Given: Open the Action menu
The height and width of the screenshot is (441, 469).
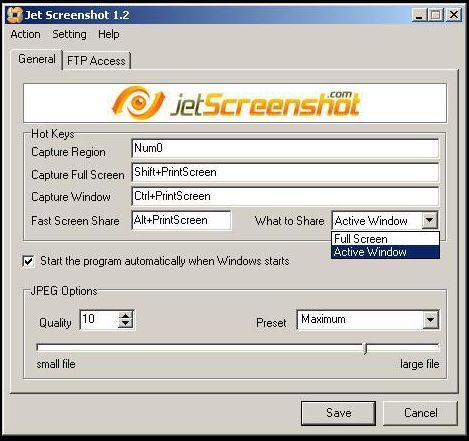Looking at the screenshot, I should pyautogui.click(x=25, y=34).
